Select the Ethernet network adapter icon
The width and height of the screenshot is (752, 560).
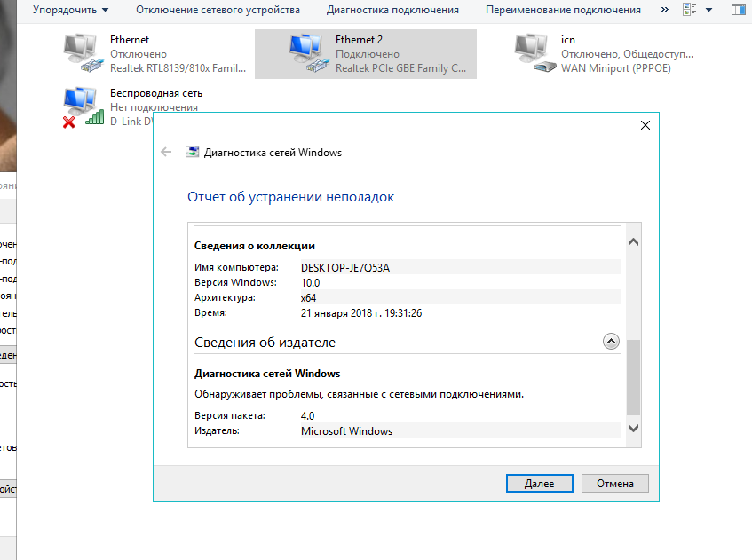pos(83,53)
